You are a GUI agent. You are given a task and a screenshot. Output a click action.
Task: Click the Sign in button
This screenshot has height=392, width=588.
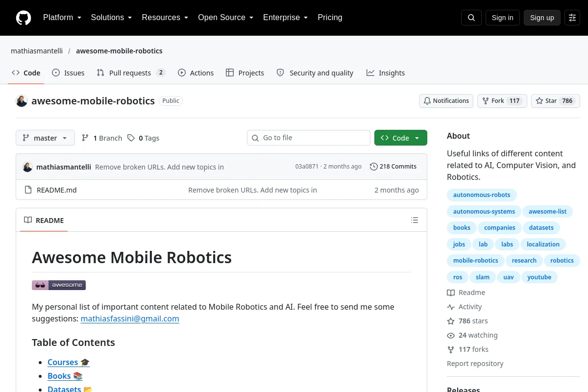coord(503,18)
